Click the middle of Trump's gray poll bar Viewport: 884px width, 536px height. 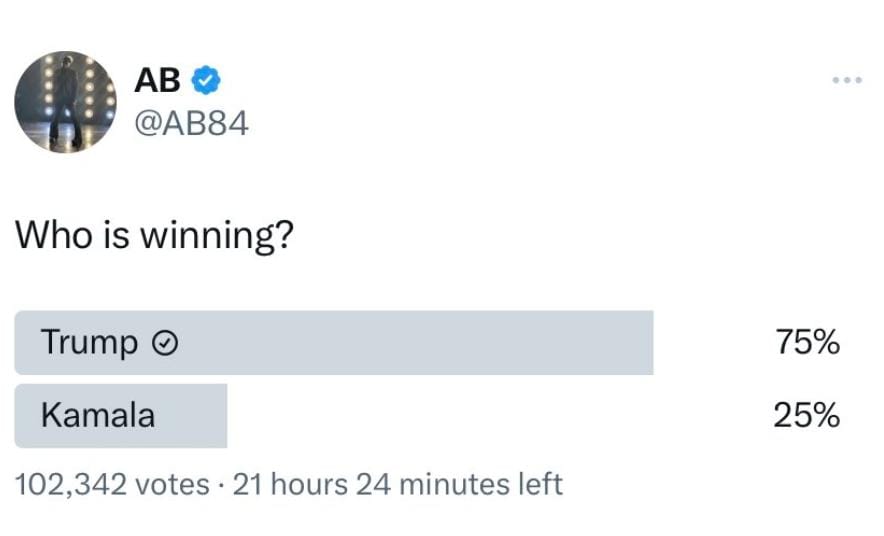334,343
